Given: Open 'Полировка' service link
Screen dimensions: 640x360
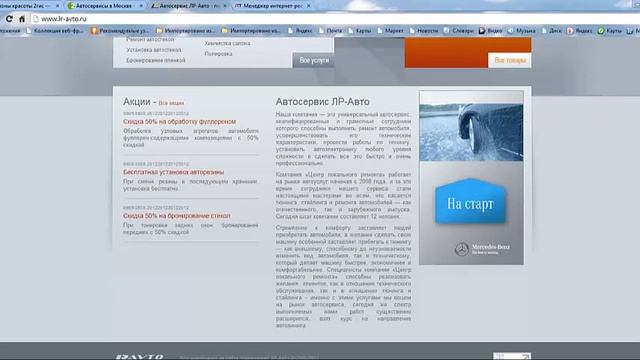Looking at the screenshot, I should coord(218,54).
